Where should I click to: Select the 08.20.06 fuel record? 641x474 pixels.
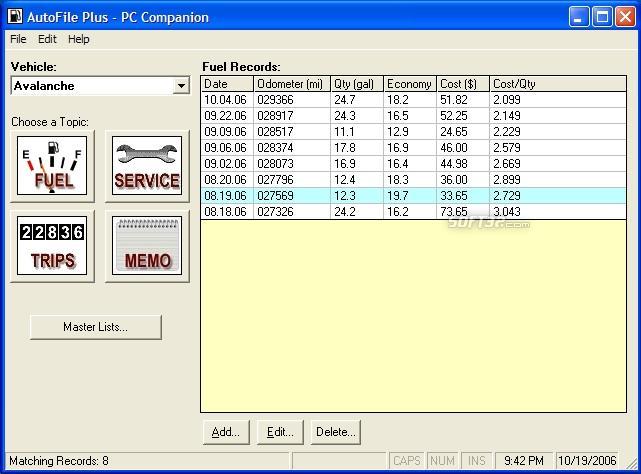413,180
